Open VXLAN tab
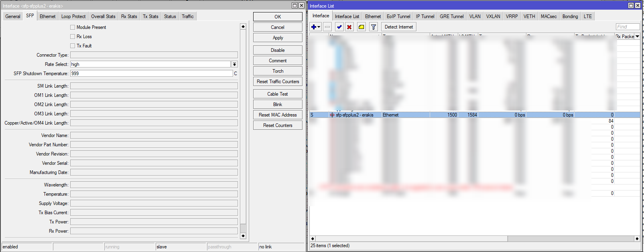 pos(493,16)
